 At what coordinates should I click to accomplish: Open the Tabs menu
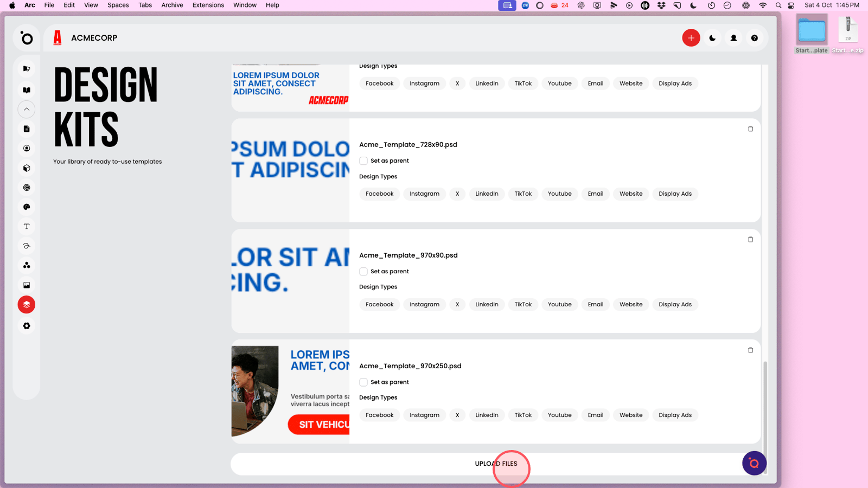[145, 5]
